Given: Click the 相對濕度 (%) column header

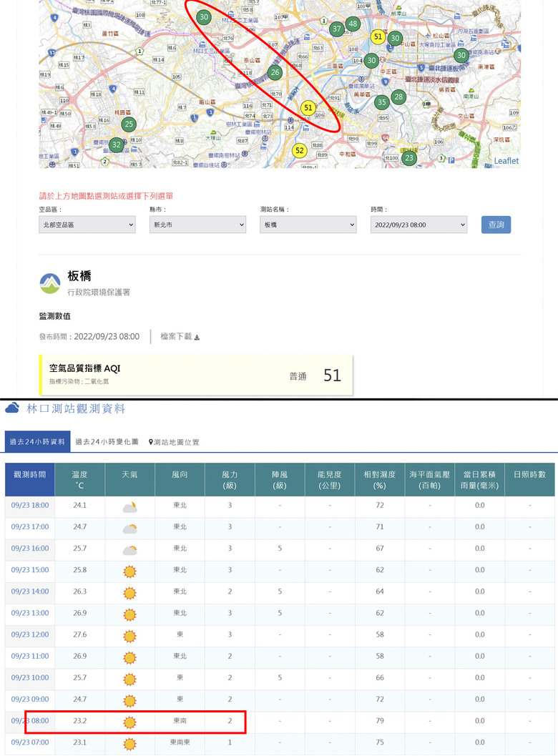Looking at the screenshot, I should pos(380,480).
